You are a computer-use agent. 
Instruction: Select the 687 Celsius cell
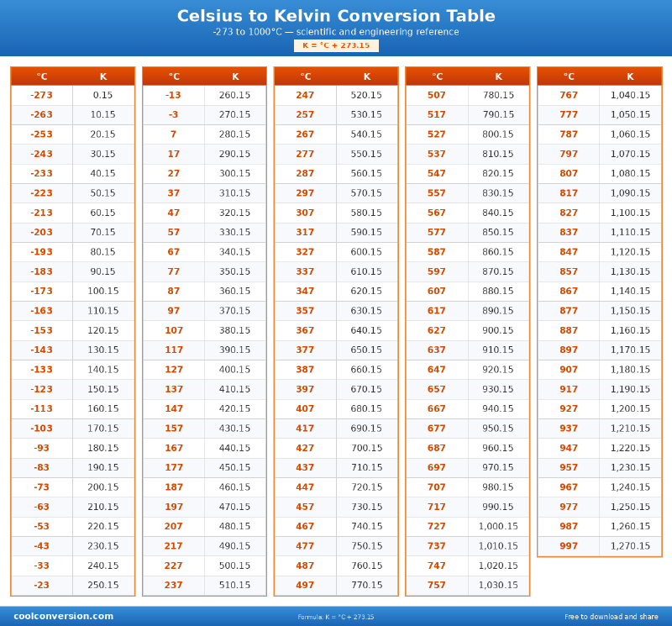point(437,448)
